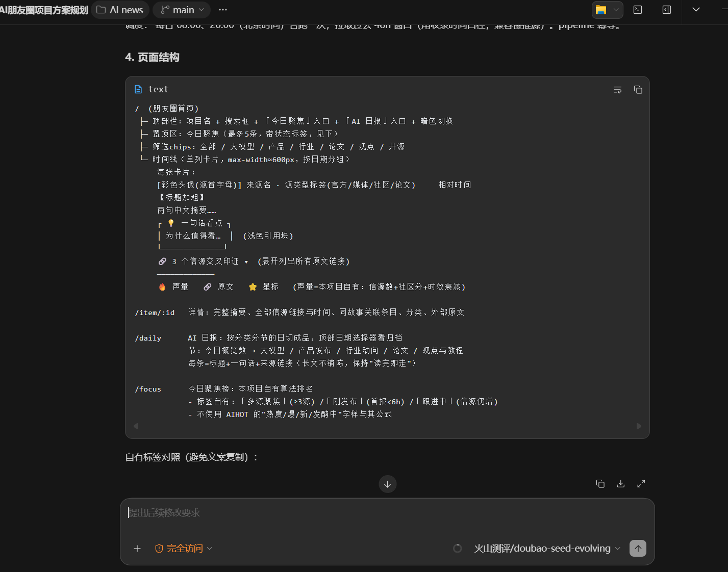Expand the File Explorer open-with dropdown arrow
The image size is (728, 572).
[x=616, y=10]
